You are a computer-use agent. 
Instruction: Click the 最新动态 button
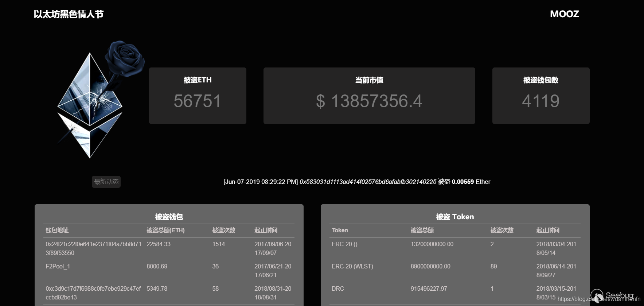tap(106, 182)
